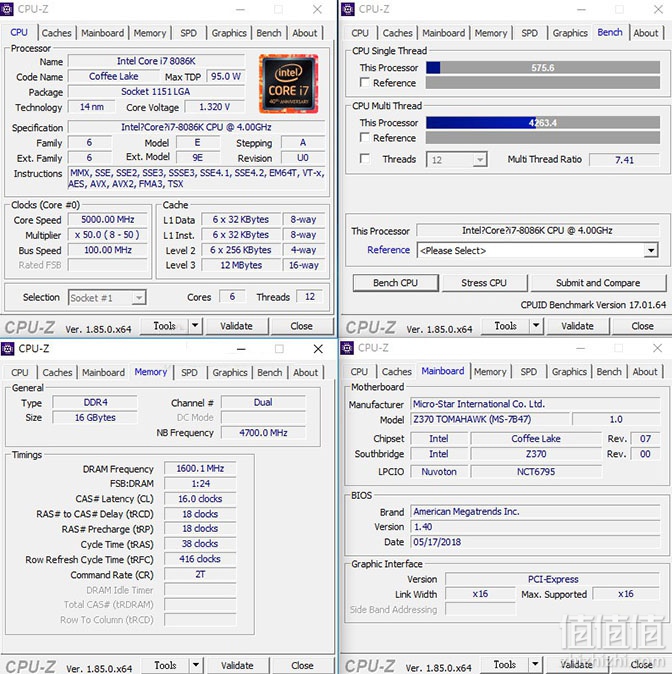Screen dimensions: 672x674
Task: Click the Level 3 cache 12 MBytes value
Action: coord(241,265)
